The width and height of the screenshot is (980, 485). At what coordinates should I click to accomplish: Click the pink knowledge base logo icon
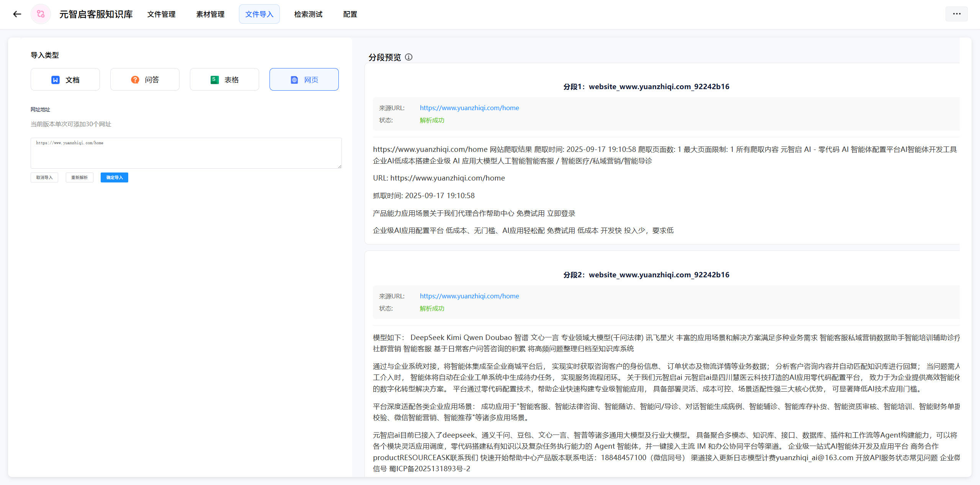(x=41, y=14)
